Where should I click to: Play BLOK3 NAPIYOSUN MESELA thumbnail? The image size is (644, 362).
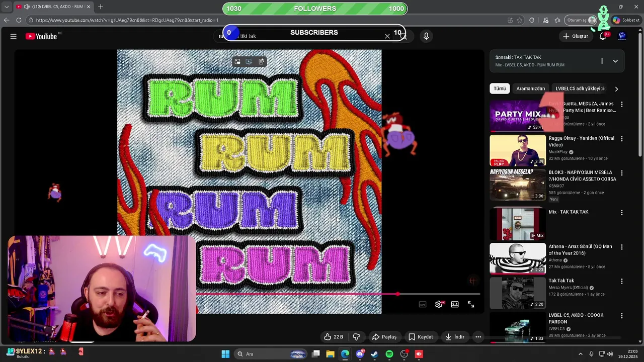518,185
